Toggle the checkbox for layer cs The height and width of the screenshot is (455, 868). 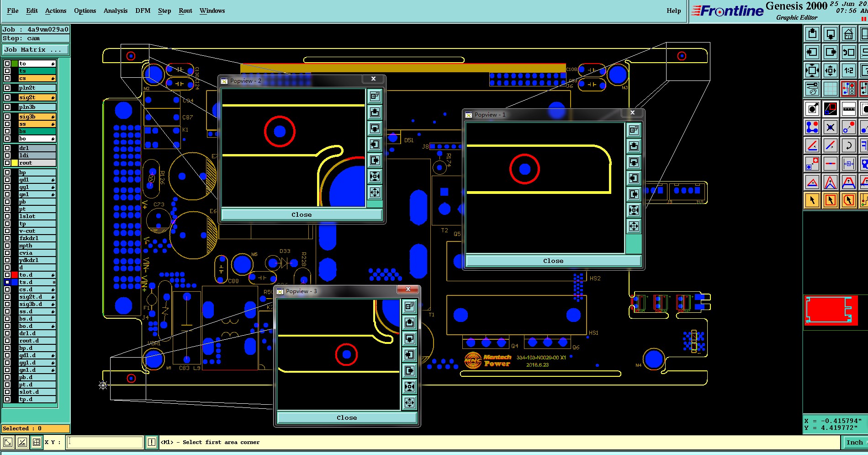[7, 78]
